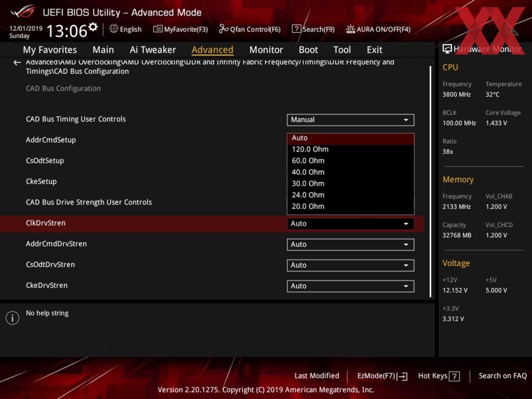Click the info icon beside the help string
532x399 pixels.
tap(13, 318)
